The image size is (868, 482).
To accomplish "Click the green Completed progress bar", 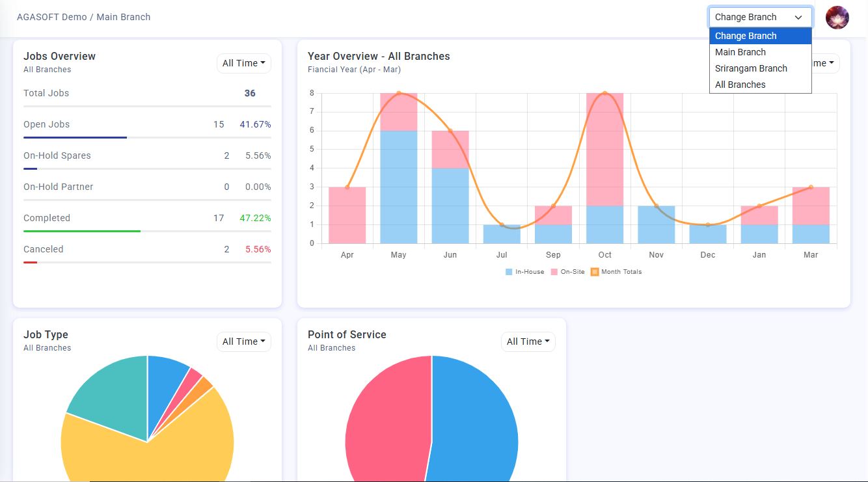I will pyautogui.click(x=82, y=231).
